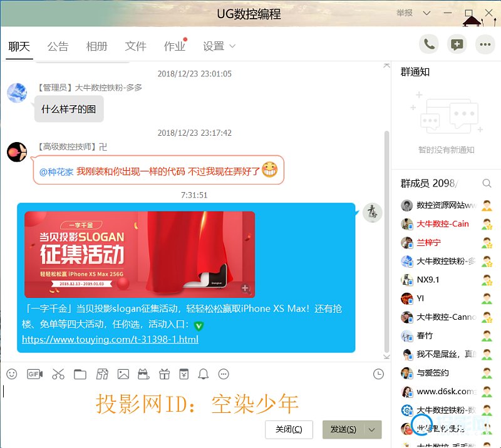Open the 设置 dropdown menu

(x=219, y=46)
